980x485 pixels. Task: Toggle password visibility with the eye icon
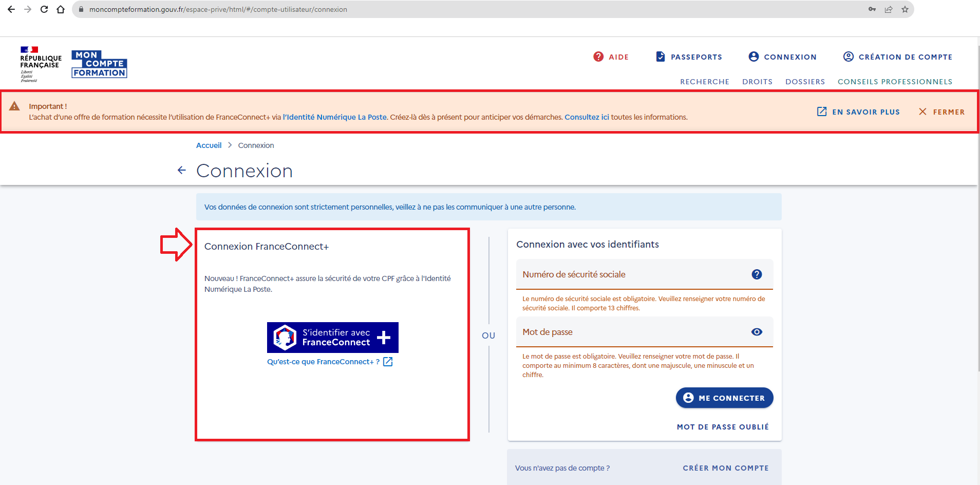(757, 332)
